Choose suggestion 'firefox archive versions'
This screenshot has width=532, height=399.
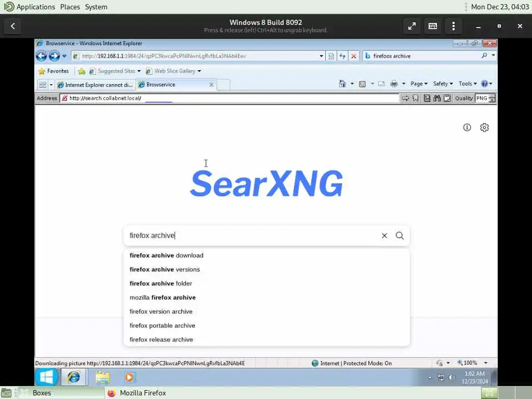tap(267, 270)
